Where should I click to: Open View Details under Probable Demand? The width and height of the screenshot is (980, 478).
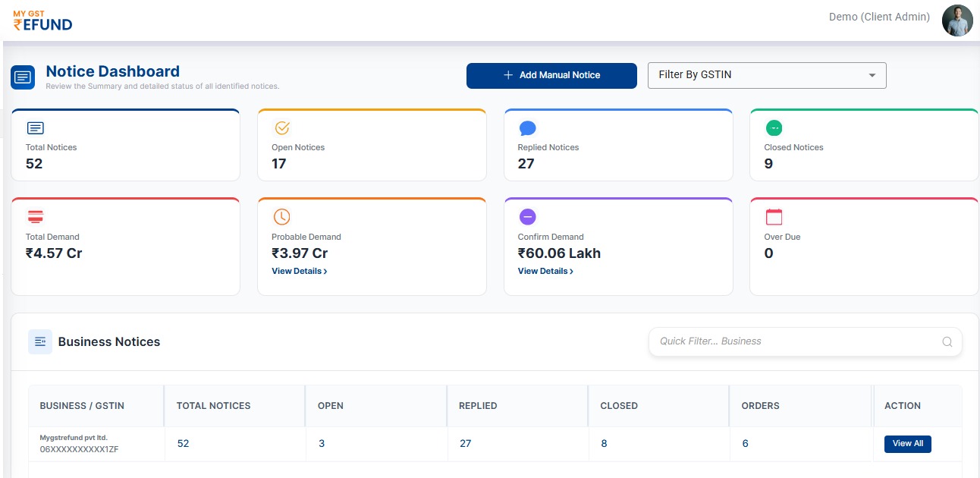click(299, 271)
